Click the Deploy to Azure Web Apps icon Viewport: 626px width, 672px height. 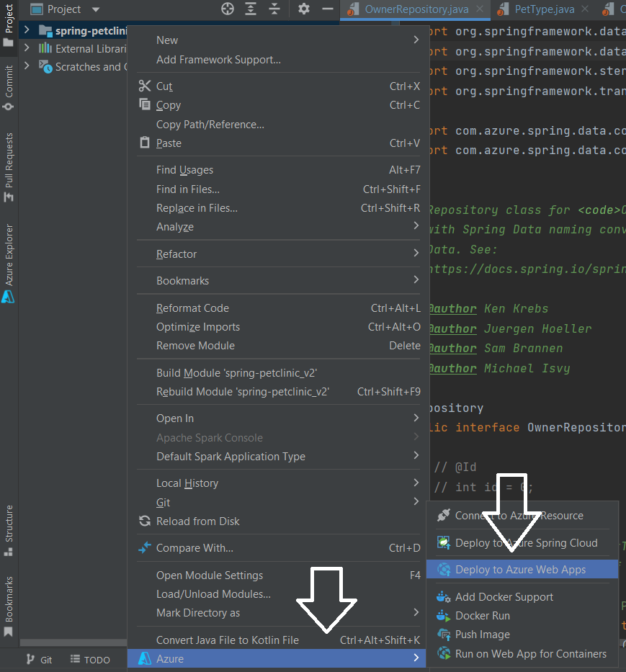click(x=443, y=569)
